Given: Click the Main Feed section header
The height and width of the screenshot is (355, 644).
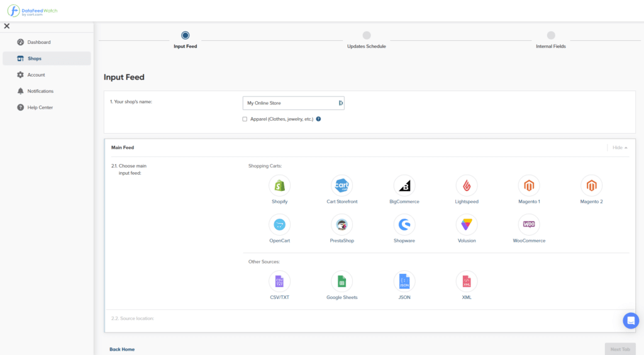Looking at the screenshot, I should point(123,147).
